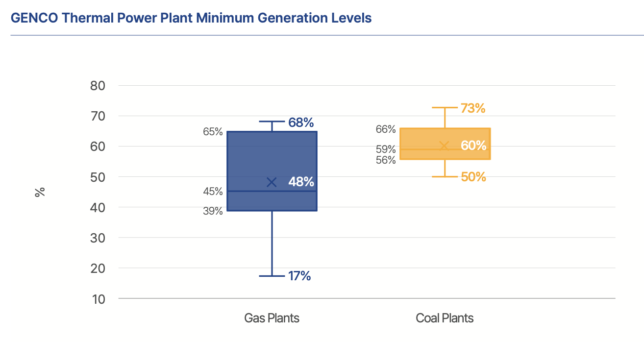The image size is (644, 342).
Task: Select the 60% mean label in orange box
Action: point(473,146)
